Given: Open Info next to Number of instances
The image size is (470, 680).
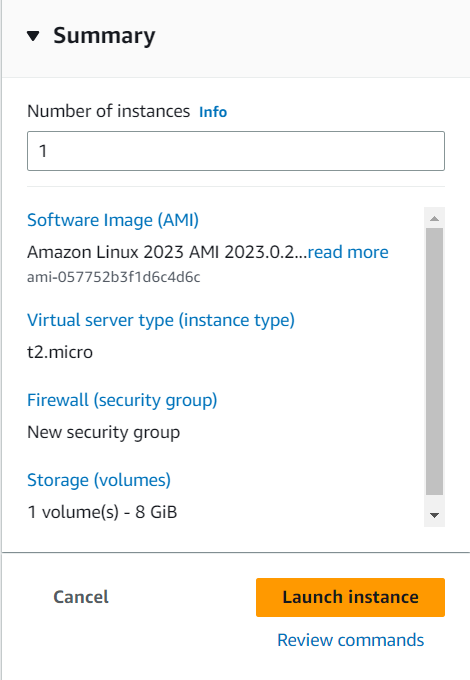Looking at the screenshot, I should tap(213, 112).
